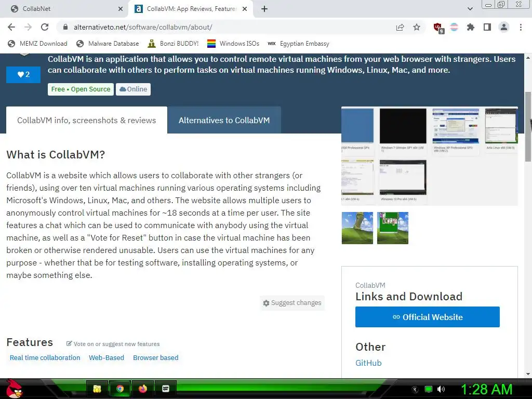Switch to Alternatives to CollabVM tab

(224, 120)
